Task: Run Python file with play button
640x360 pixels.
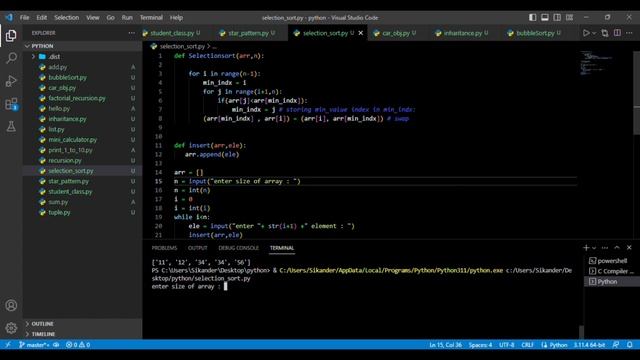Action: click(586, 33)
